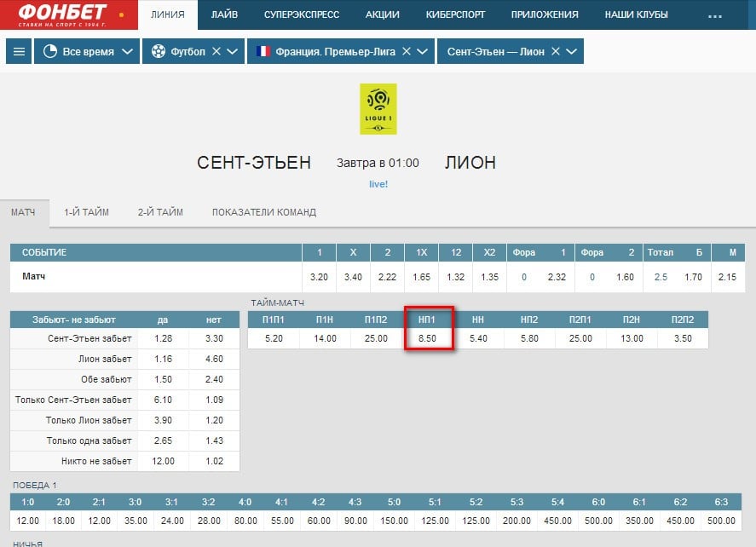This screenshot has height=547, width=756.
Task: Open the hamburger menu icon
Action: click(x=19, y=52)
